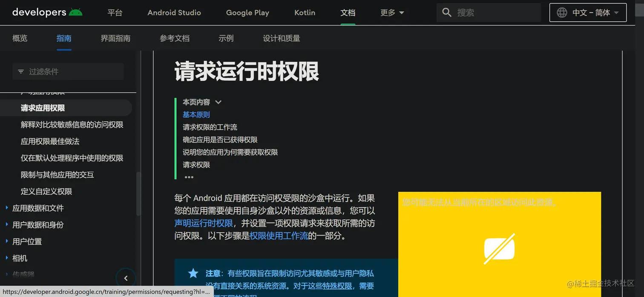Click the filter icon in sidebar
Viewport: 644px width, 297px height.
21,71
